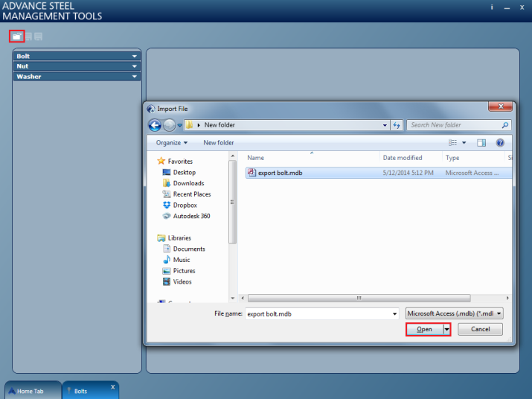Click the import folder icon in toolbar
Viewport: 532px width, 399px height.
coord(16,36)
